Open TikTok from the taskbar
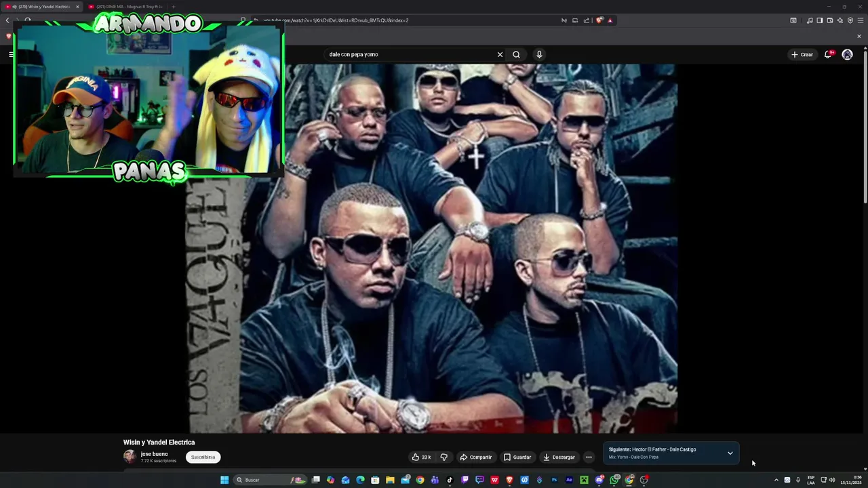 point(450,480)
